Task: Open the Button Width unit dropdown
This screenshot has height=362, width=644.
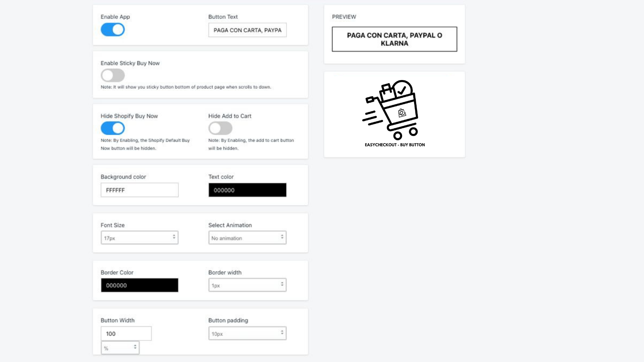Action: click(x=120, y=348)
